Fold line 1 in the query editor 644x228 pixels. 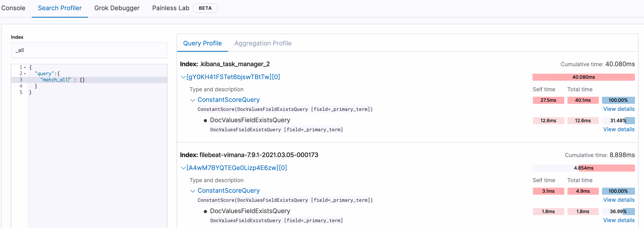25,67
